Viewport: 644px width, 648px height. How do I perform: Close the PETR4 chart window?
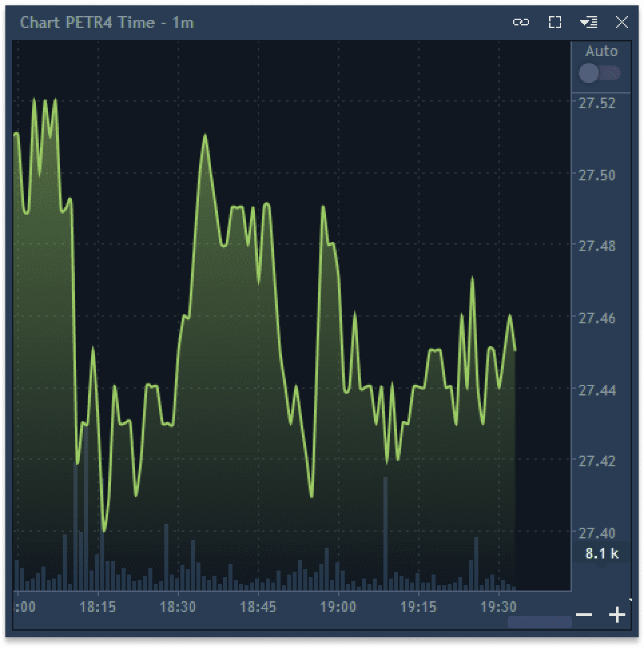point(621,22)
